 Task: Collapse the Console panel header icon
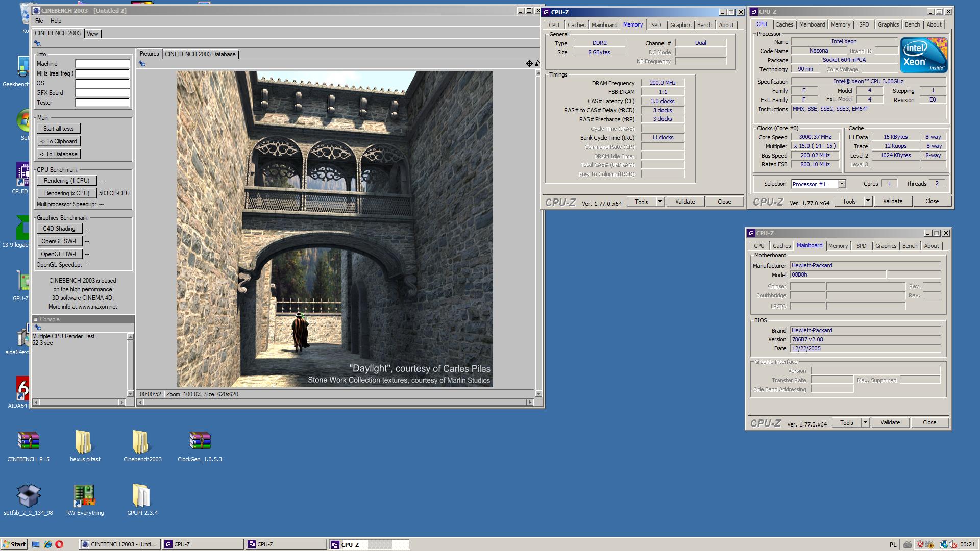point(36,319)
